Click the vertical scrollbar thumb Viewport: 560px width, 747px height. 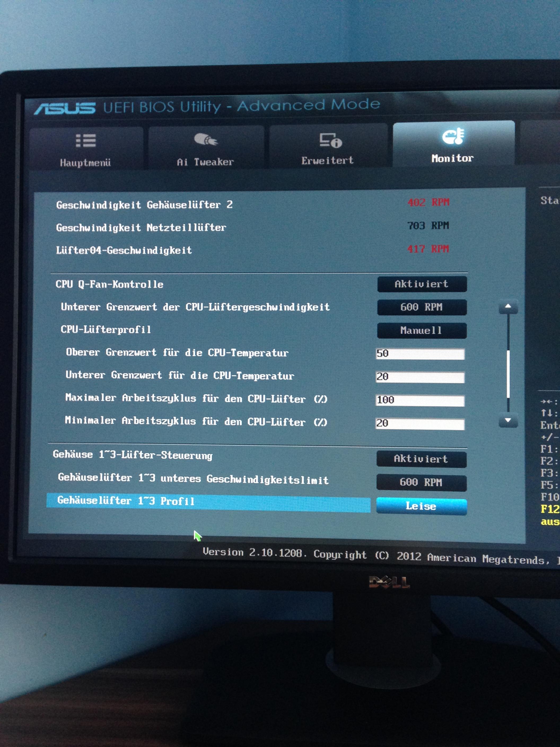[508, 375]
